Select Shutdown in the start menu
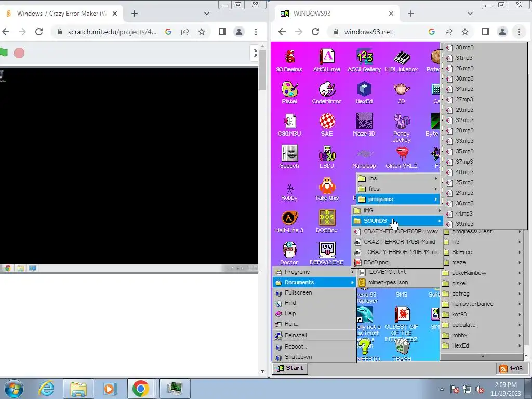 coord(314,357)
